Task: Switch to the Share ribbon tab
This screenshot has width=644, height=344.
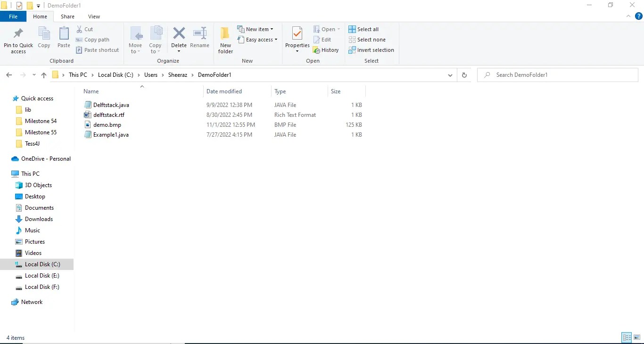Action: [67, 16]
